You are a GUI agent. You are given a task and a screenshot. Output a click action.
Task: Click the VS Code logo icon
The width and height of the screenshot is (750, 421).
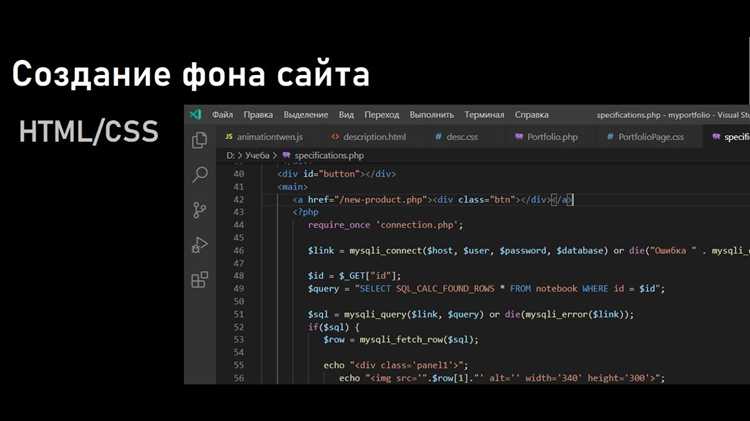196,114
